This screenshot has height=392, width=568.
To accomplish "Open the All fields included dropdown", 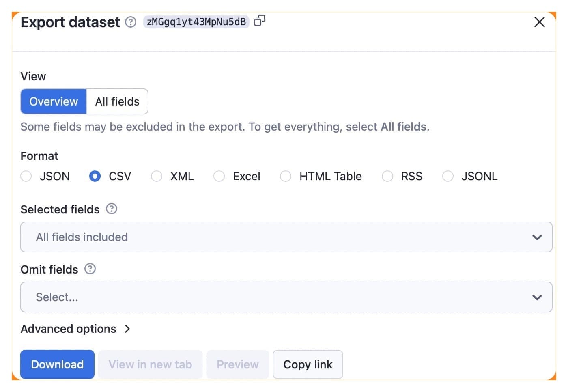I will [284, 237].
